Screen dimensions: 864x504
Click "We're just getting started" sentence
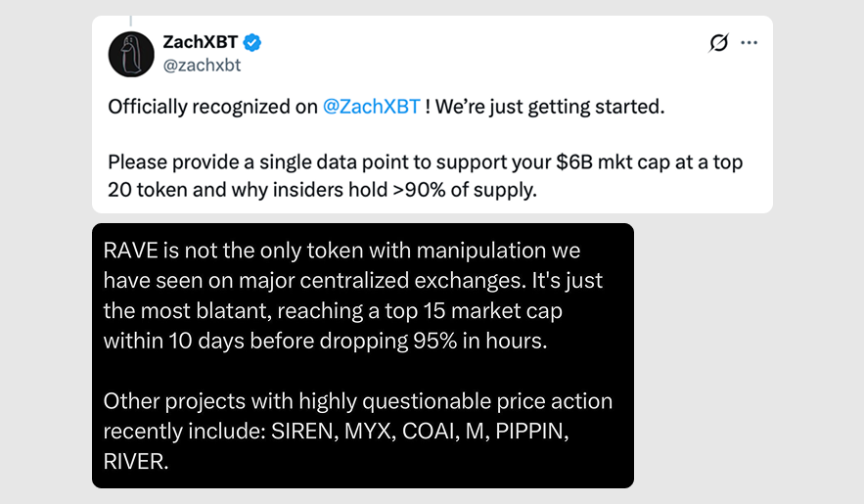[x=550, y=107]
